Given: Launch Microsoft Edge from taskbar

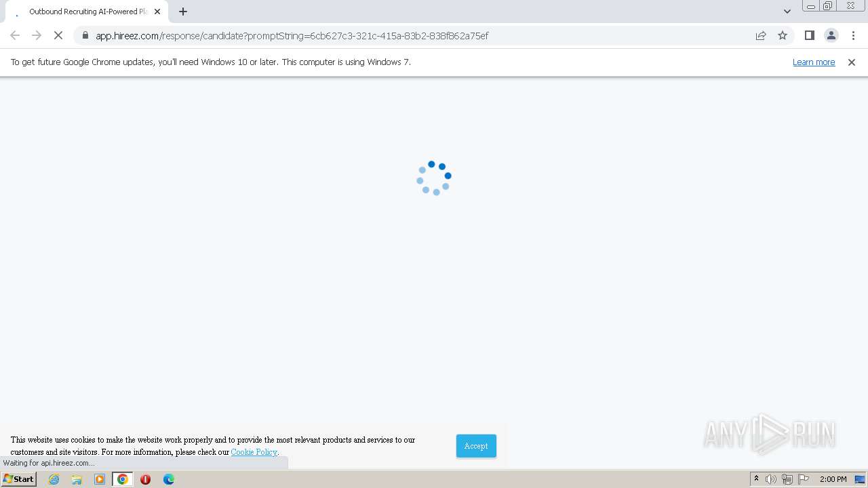Looking at the screenshot, I should coord(169,479).
